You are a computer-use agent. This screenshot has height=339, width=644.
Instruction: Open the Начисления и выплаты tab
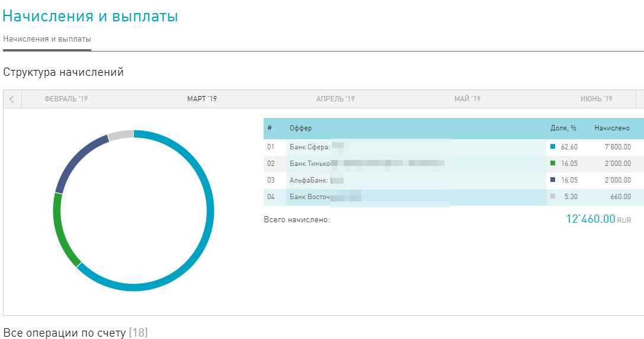47,39
